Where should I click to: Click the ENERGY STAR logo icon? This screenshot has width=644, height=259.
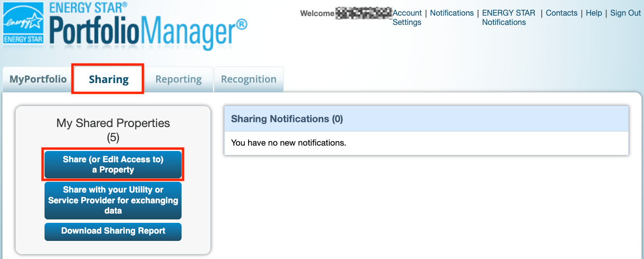point(24,23)
